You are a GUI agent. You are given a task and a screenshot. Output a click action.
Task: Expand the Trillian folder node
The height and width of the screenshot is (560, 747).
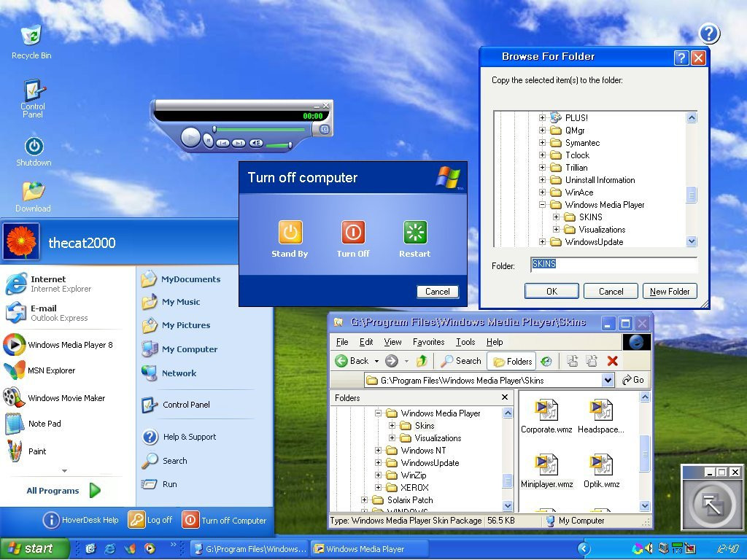pos(542,167)
